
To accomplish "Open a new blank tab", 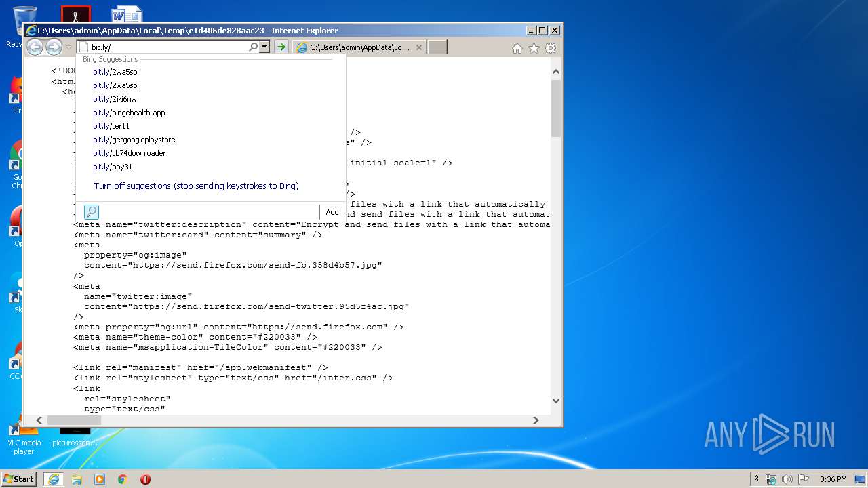I will point(437,47).
